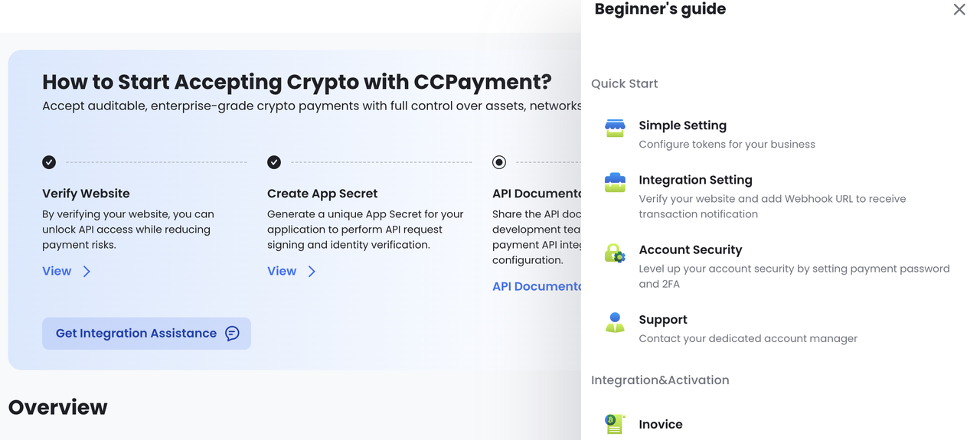Select the API Documentation step radio marker
The width and height of the screenshot is (980, 440).
tap(499, 162)
